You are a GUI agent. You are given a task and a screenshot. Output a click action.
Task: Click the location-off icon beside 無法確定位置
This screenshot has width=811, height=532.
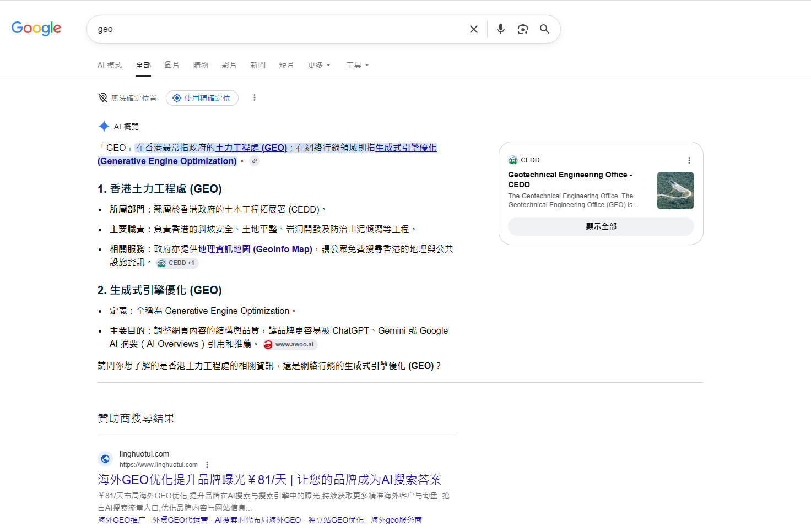(102, 98)
